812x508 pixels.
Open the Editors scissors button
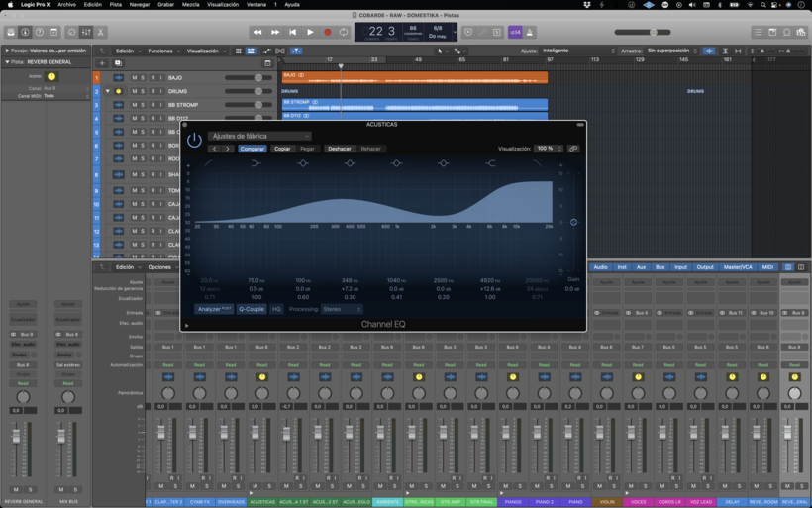coord(100,32)
